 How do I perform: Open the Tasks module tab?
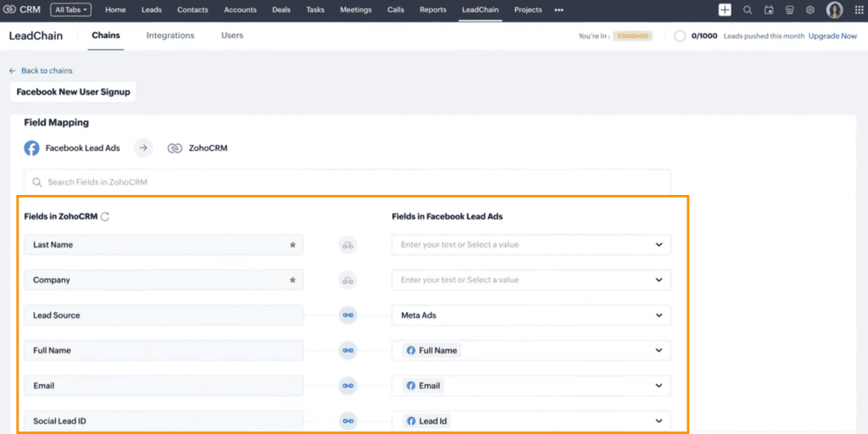coord(315,10)
